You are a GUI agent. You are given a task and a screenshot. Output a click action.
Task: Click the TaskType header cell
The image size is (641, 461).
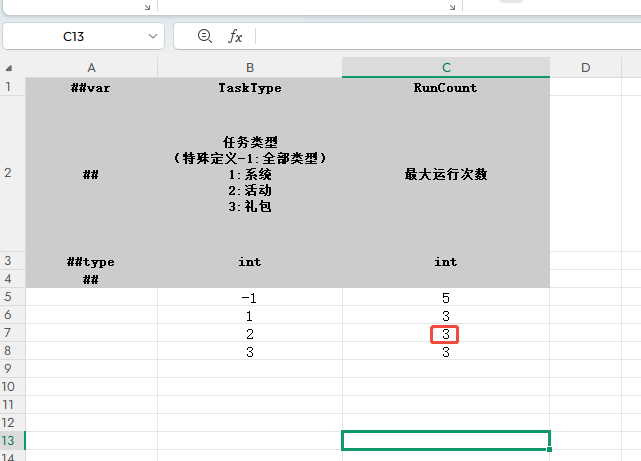tap(249, 88)
